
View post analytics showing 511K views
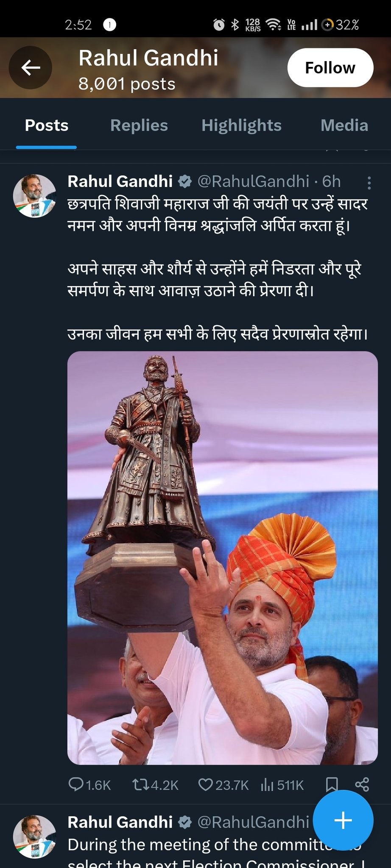click(x=282, y=785)
